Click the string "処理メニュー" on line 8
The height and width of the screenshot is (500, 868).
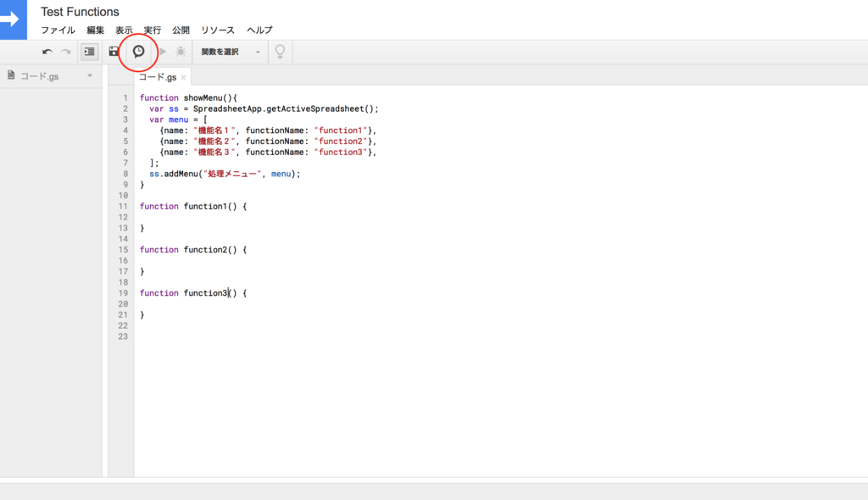tap(232, 174)
